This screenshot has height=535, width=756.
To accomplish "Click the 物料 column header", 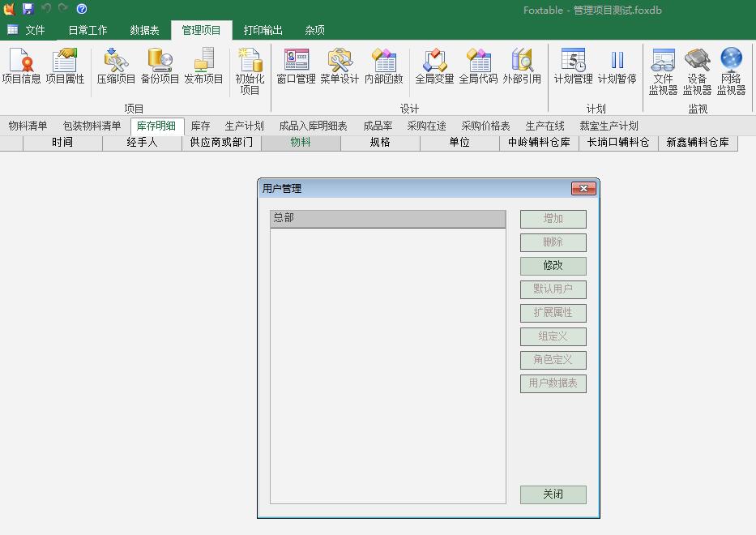I will [301, 143].
